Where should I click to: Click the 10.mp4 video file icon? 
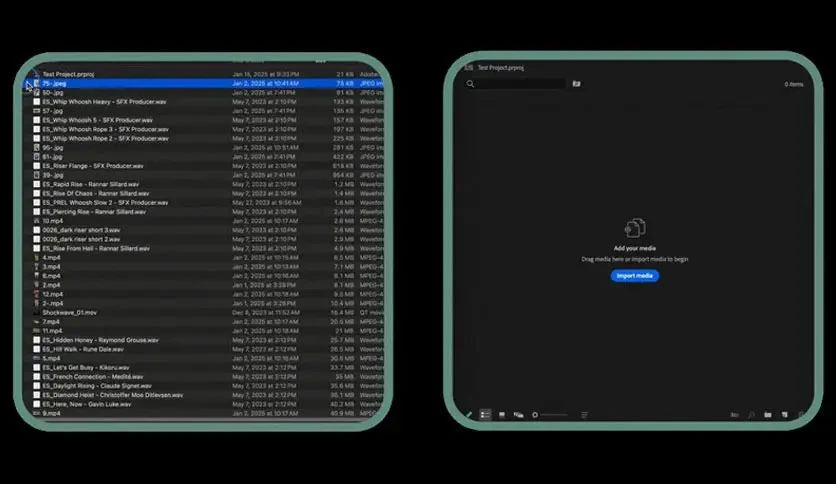point(37,221)
